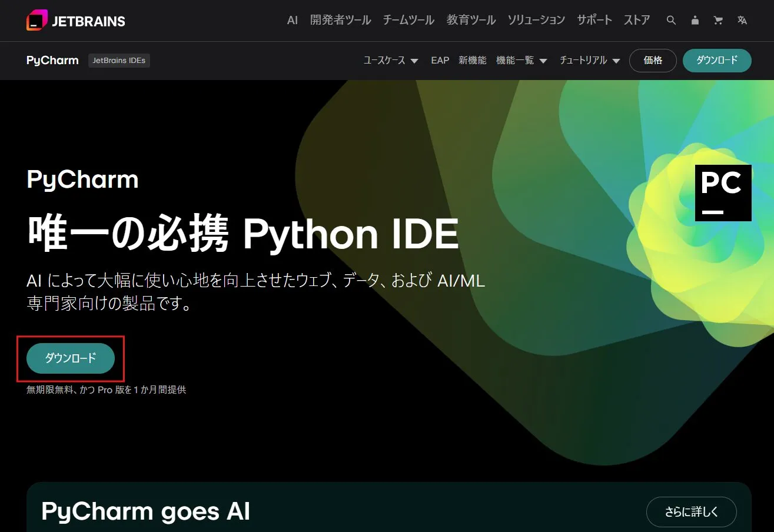Expand the 機能一覧 dropdown
This screenshot has height=532, width=774.
522,60
